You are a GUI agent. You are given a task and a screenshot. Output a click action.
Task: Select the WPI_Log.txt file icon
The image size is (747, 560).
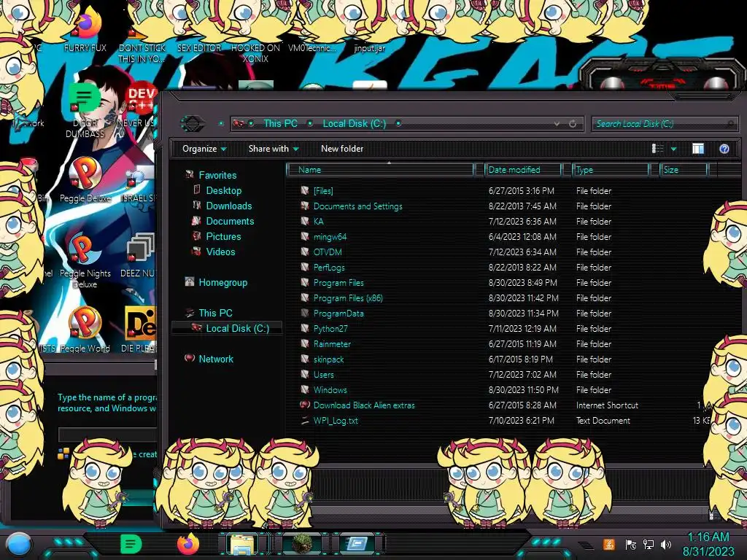pyautogui.click(x=305, y=421)
